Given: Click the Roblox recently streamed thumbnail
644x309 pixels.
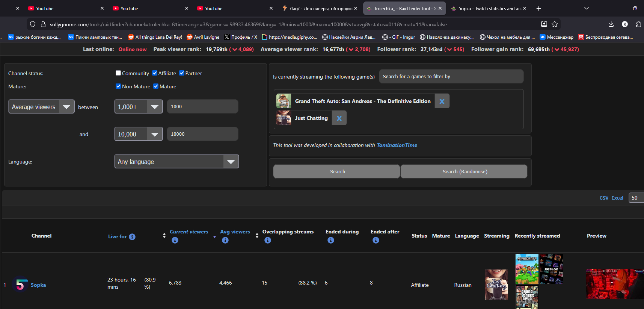Looking at the screenshot, I should 551,269.
